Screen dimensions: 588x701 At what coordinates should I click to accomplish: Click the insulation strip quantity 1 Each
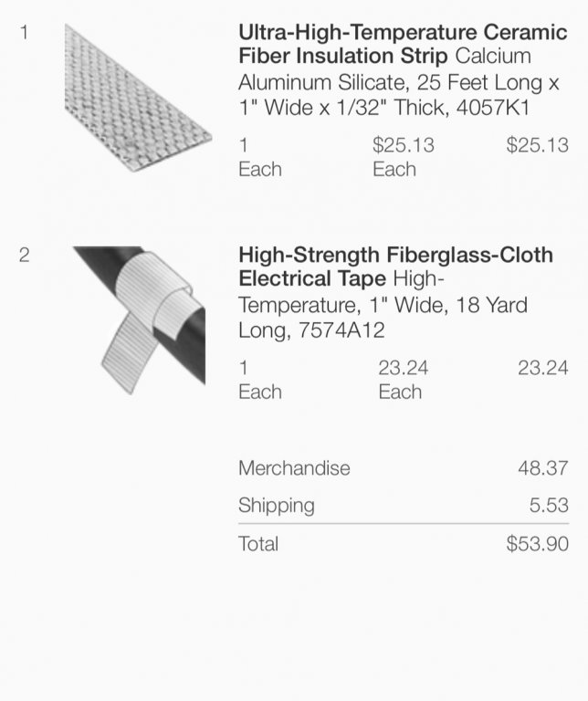[259, 157]
